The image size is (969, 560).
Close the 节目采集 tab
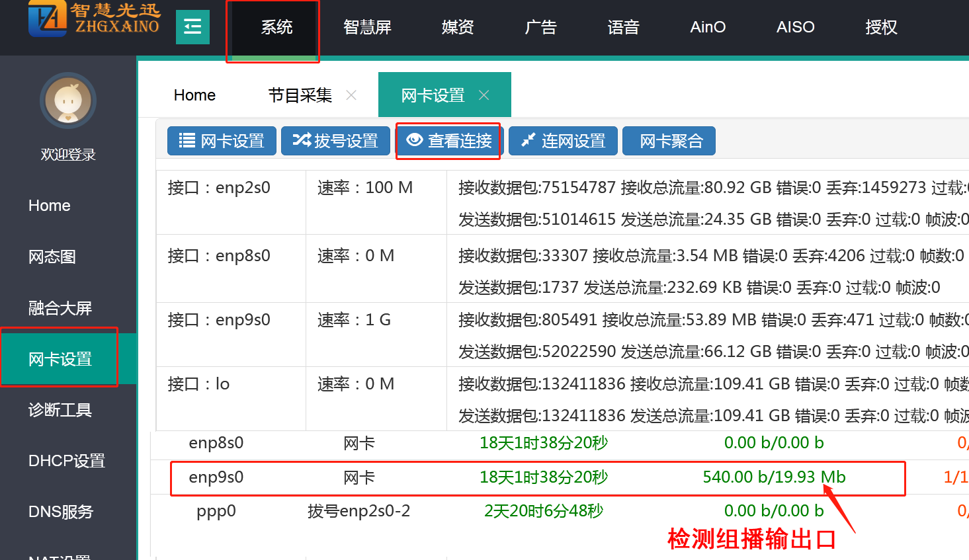(x=351, y=95)
